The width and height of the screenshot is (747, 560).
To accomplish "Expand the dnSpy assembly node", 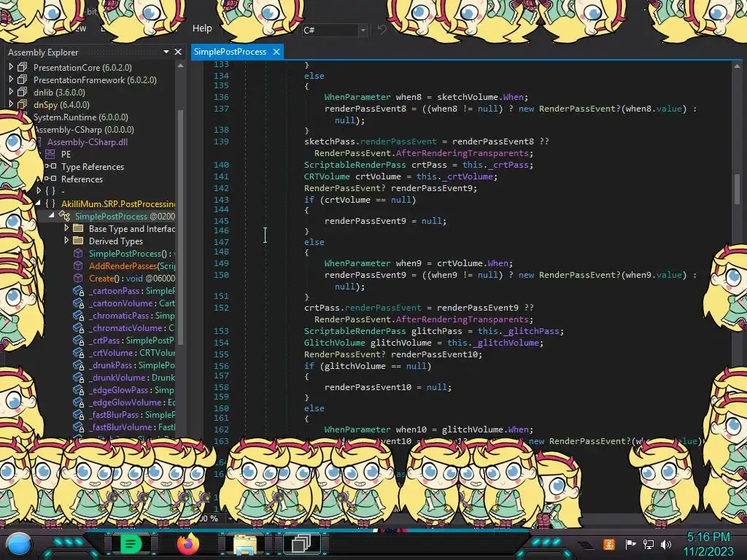I will (11, 104).
